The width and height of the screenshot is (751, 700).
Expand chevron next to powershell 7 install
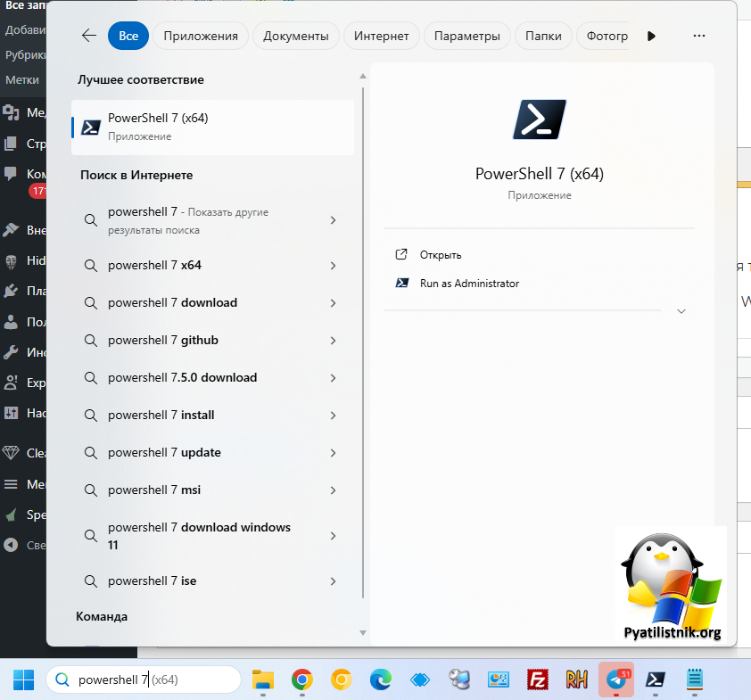tap(334, 416)
